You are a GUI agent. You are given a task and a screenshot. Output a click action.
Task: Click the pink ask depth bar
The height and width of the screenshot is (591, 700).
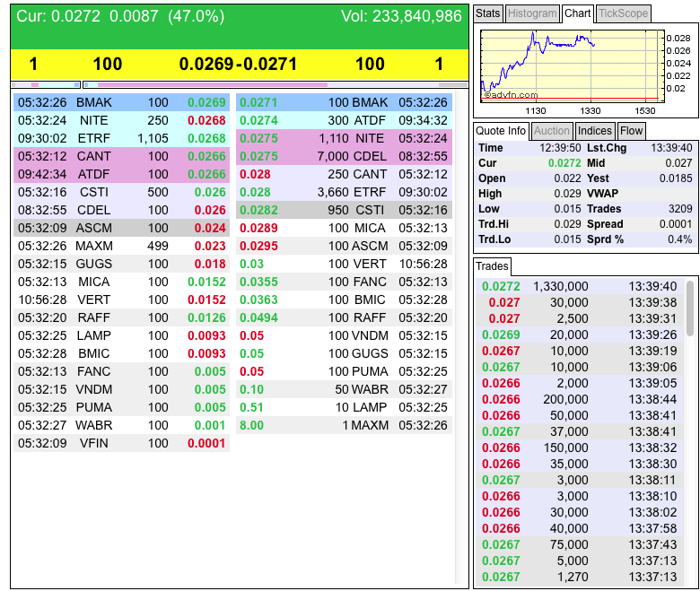[213, 84]
